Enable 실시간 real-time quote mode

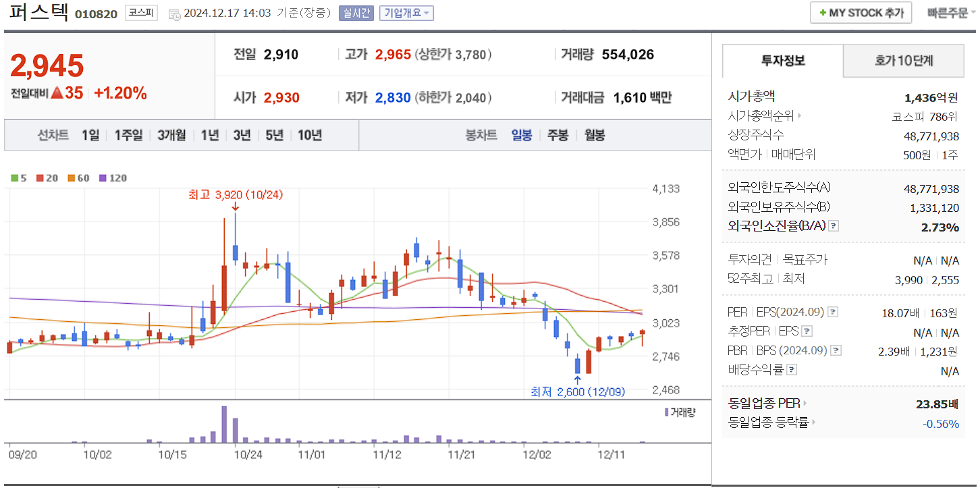pos(356,13)
